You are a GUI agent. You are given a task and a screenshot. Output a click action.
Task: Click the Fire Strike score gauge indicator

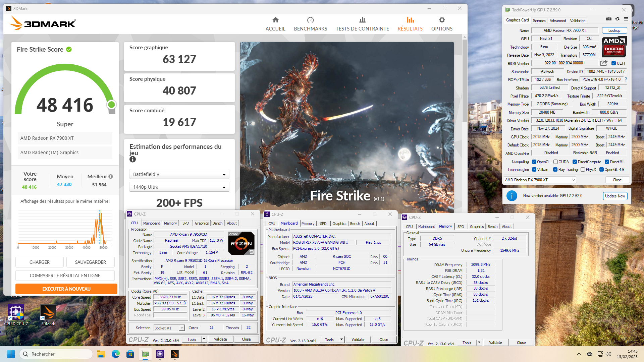(111, 105)
